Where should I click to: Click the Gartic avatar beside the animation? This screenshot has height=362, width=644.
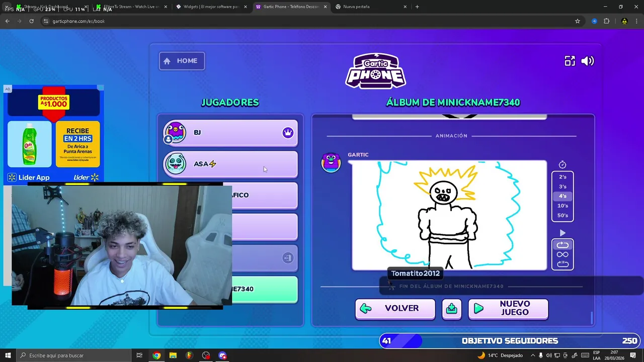point(331,163)
